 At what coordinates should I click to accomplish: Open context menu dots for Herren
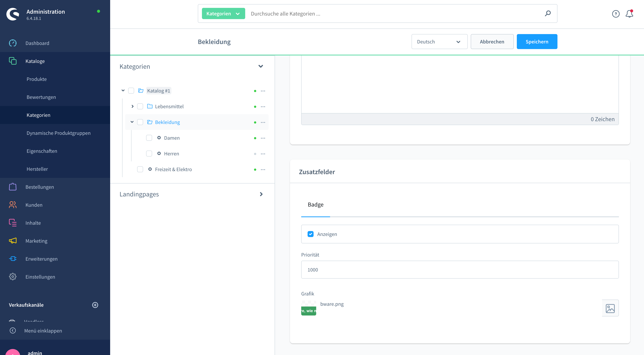tap(263, 154)
